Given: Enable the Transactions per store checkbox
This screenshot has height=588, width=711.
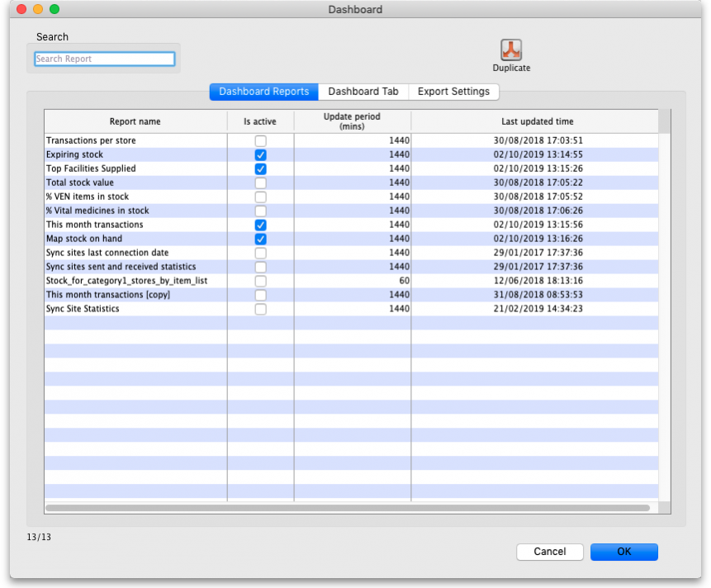Looking at the screenshot, I should pyautogui.click(x=260, y=141).
